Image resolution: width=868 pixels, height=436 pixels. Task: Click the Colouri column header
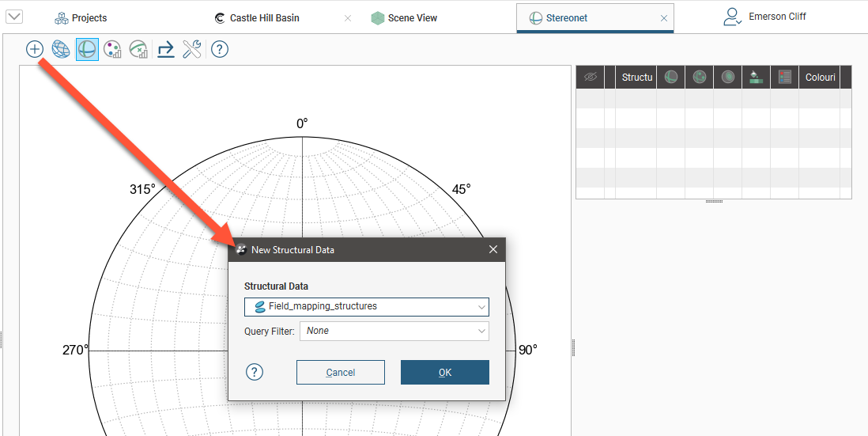click(x=820, y=77)
